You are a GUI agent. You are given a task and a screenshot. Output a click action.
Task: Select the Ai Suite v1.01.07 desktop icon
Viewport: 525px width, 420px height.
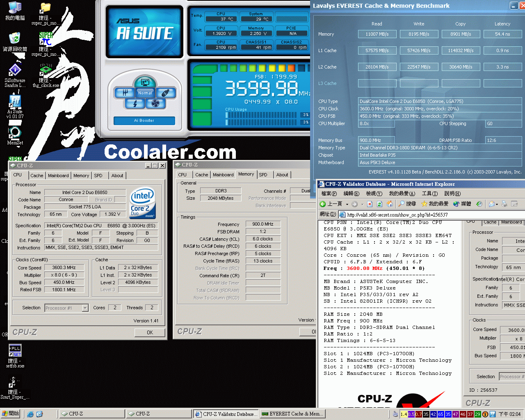point(15,107)
